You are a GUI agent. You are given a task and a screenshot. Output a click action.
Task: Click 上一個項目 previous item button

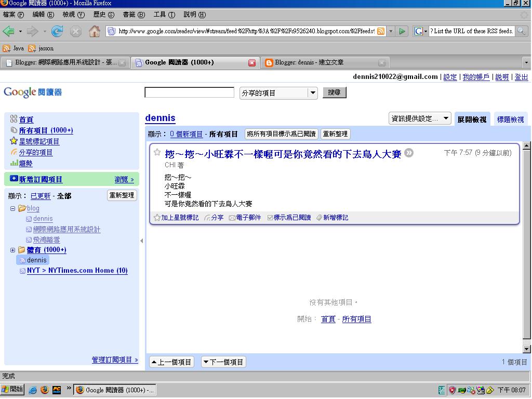click(171, 362)
